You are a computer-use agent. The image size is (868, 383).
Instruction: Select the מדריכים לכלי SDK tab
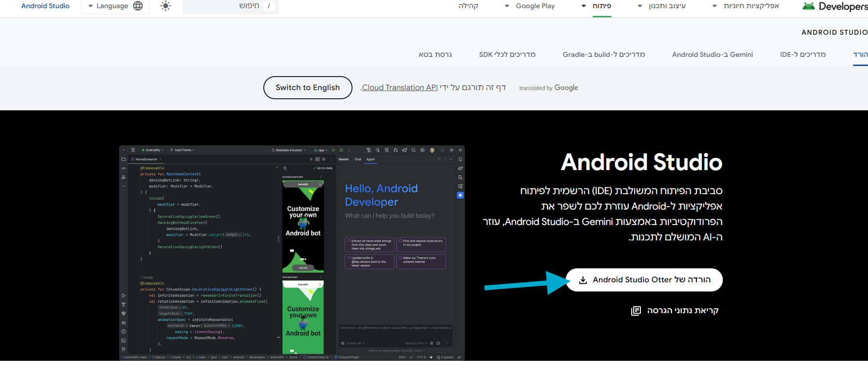pos(507,54)
